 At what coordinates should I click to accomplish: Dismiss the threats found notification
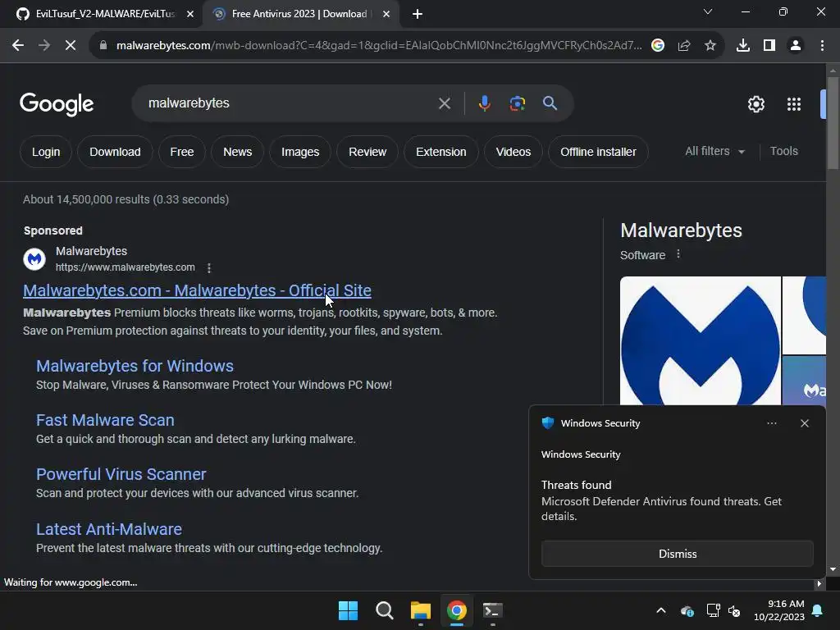coord(677,554)
